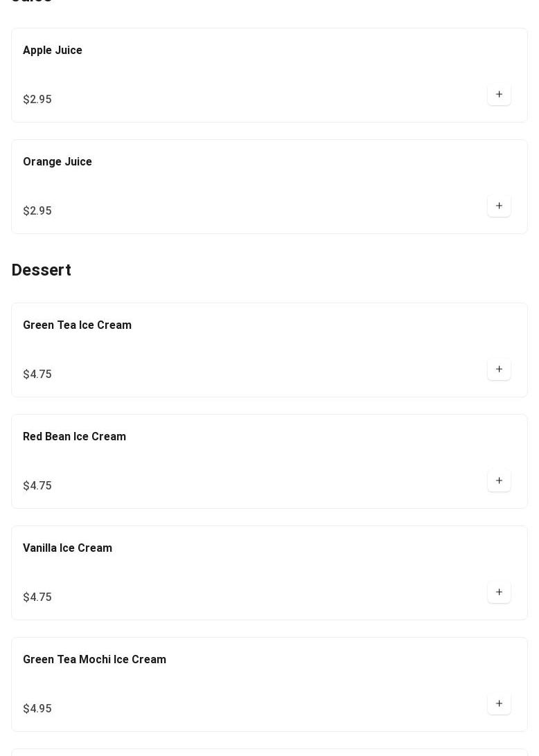Click Red Bean Ice Cream's $4.75 price

(37, 485)
